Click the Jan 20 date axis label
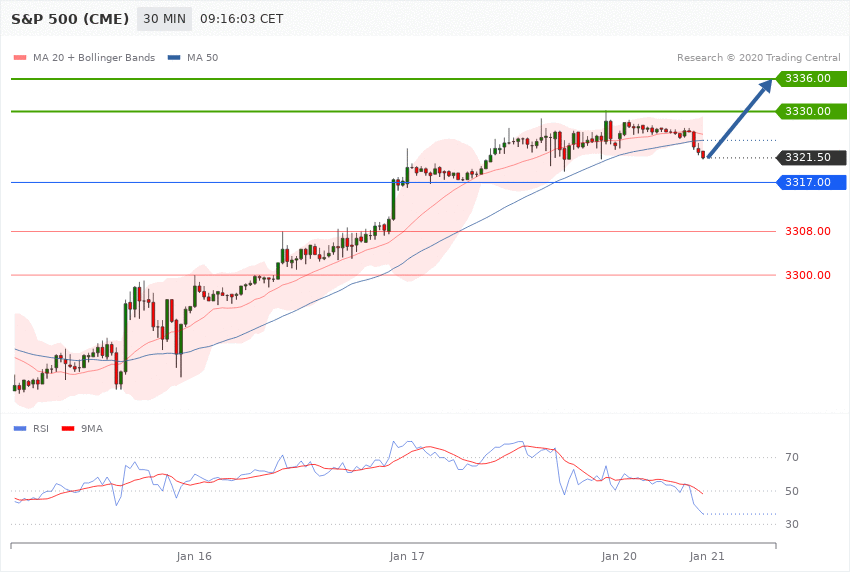The width and height of the screenshot is (850, 576). coord(619,556)
